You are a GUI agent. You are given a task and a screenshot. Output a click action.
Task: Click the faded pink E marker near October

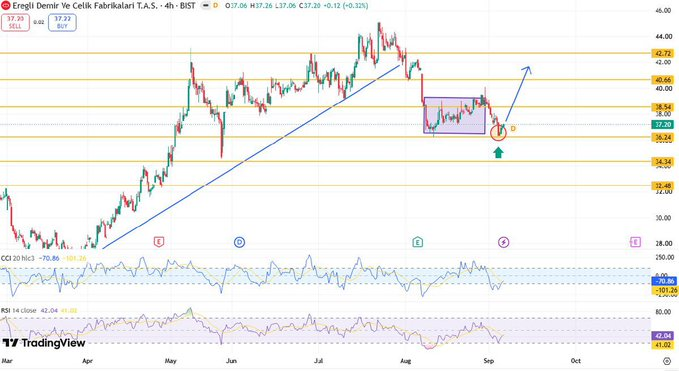[635, 242]
